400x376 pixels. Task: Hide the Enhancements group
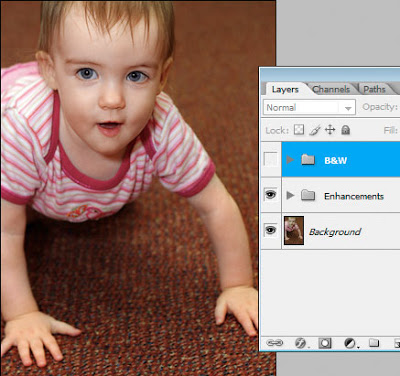click(x=270, y=194)
